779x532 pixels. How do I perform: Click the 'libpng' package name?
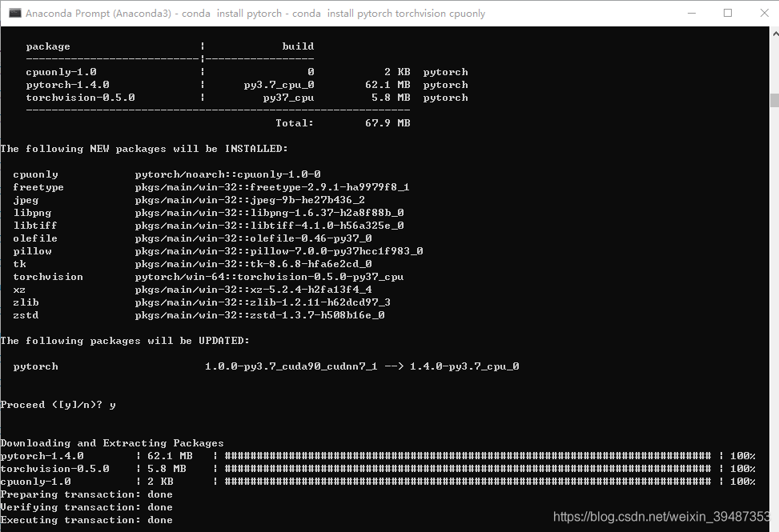[32, 213]
